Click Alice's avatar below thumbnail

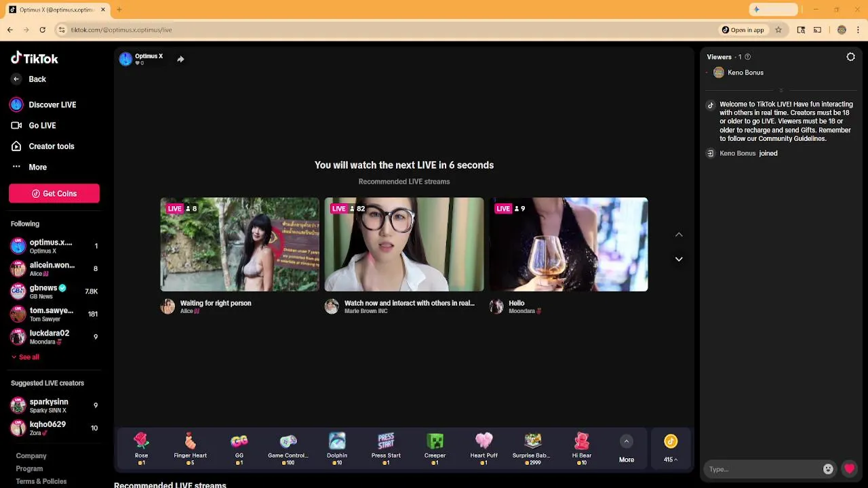coord(167,306)
